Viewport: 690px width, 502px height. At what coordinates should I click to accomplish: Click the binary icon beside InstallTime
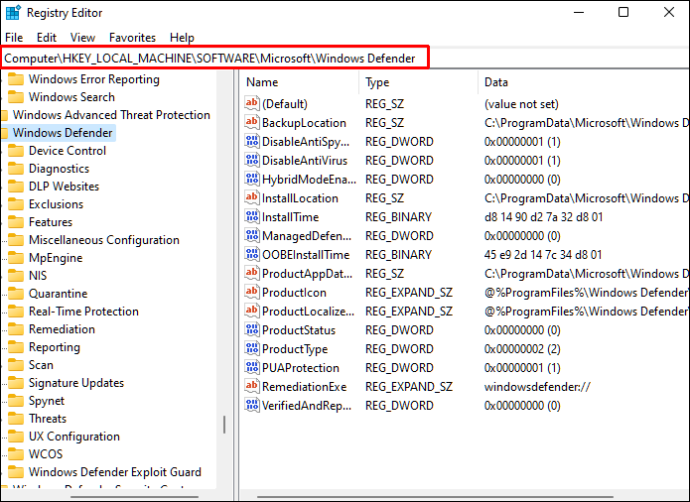252,217
